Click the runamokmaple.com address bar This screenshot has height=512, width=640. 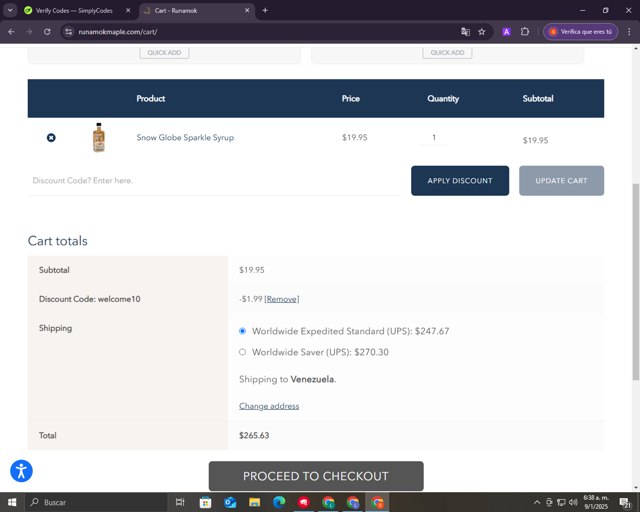point(261,32)
